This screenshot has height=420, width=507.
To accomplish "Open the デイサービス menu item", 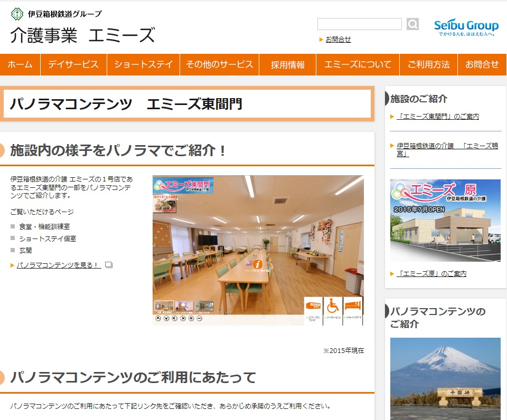I will (x=73, y=64).
